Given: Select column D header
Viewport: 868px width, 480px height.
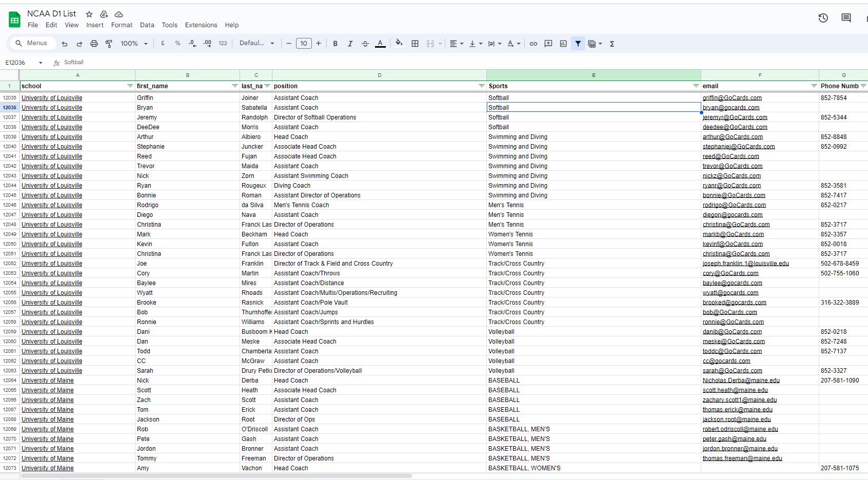Looking at the screenshot, I should [380, 75].
